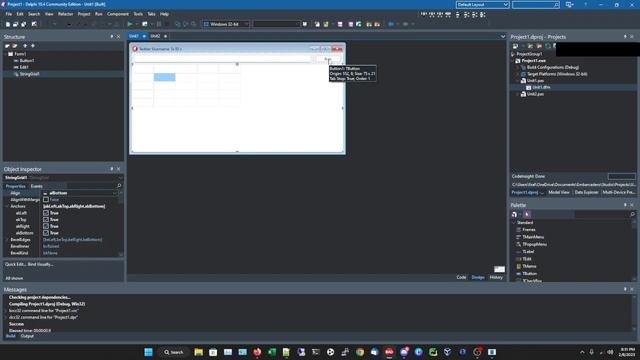
Task: Open the editor tabs overflow dropdown
Action: (x=503, y=36)
